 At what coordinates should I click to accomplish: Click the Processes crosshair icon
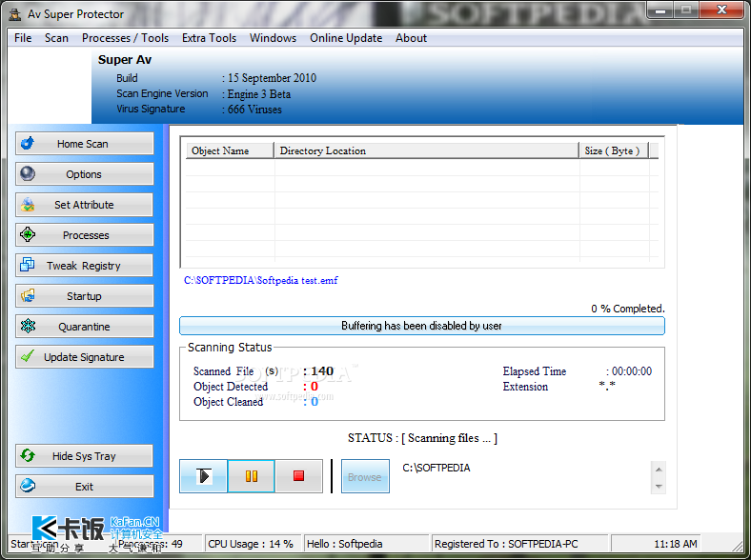click(x=28, y=234)
